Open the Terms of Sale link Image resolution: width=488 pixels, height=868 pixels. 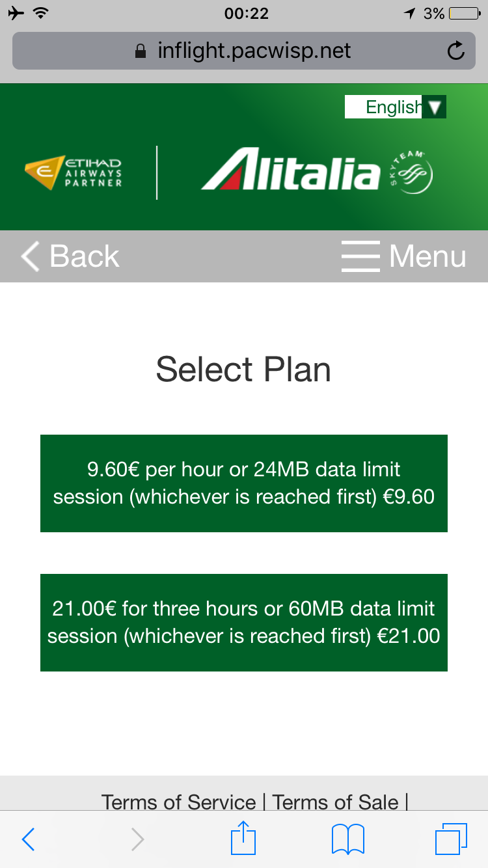pos(335,802)
